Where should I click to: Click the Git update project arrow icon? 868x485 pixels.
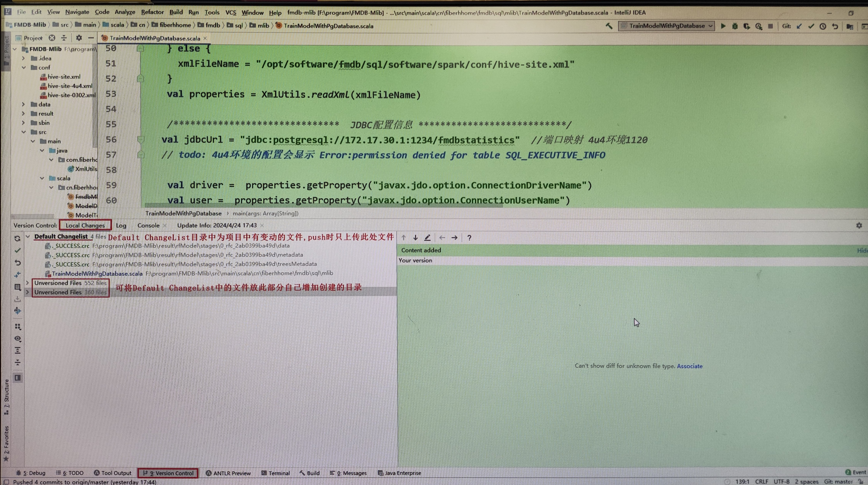[x=799, y=26]
